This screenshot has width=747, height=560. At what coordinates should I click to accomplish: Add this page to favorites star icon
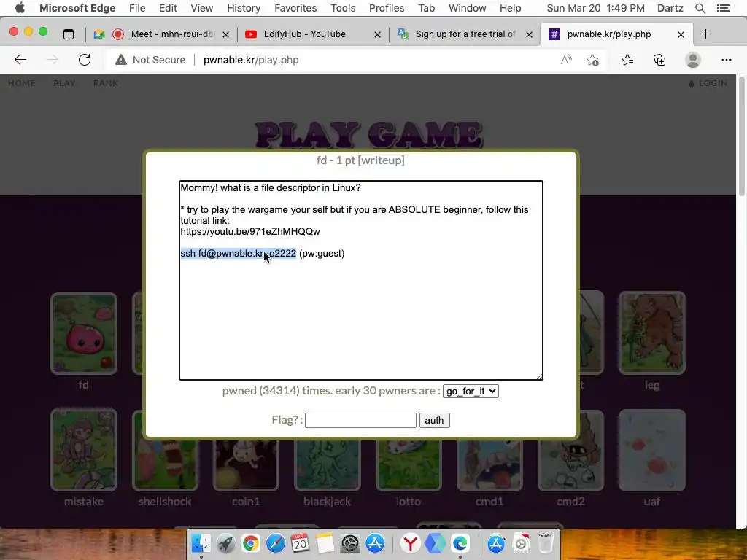[592, 60]
